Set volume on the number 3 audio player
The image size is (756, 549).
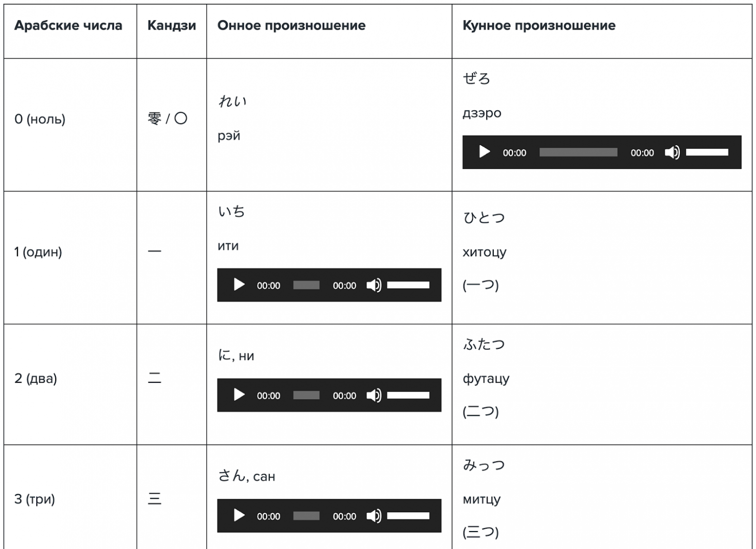(x=409, y=516)
